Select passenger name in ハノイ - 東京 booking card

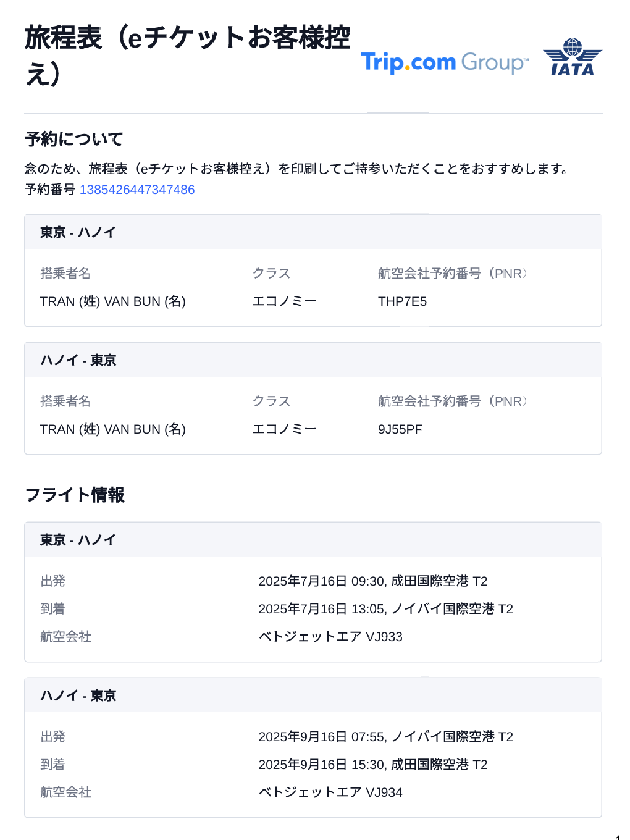pyautogui.click(x=113, y=429)
